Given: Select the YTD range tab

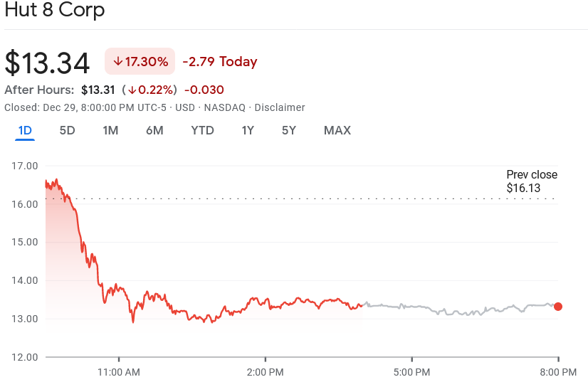Looking at the screenshot, I should 202,130.
